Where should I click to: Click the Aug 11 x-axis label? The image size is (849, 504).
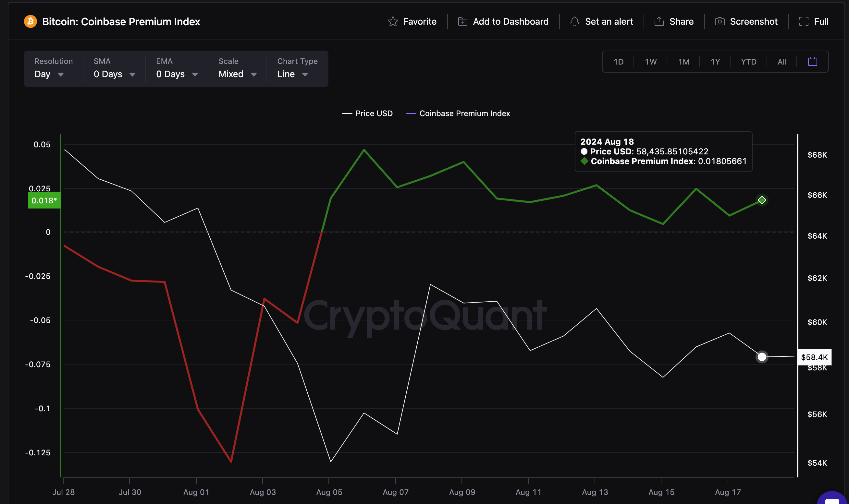528,492
